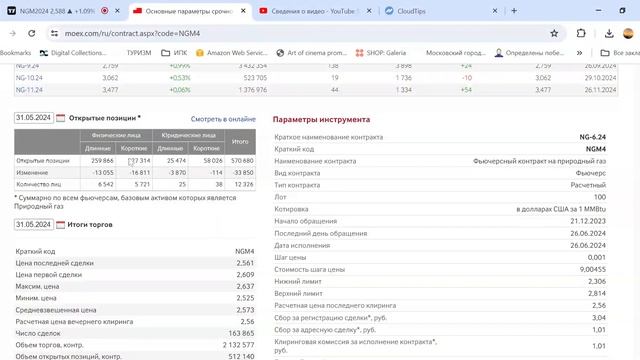Open the browser downloads icon
The image size is (640, 360).
[x=609, y=33]
